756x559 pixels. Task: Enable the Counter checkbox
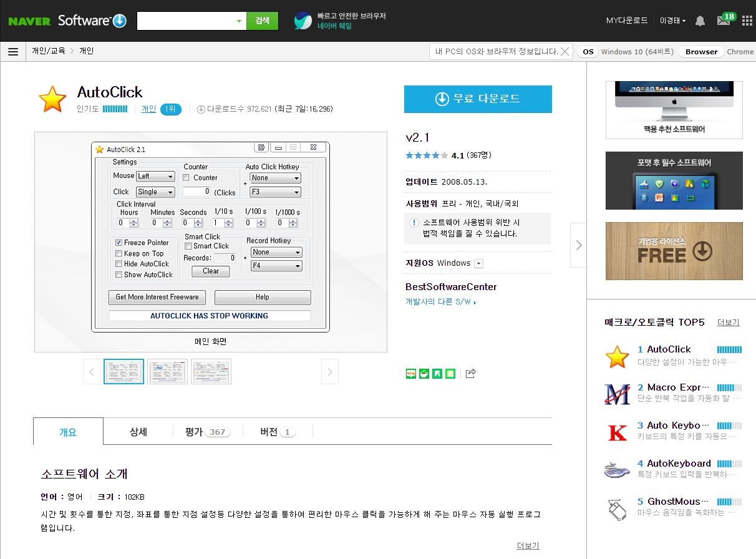point(186,178)
